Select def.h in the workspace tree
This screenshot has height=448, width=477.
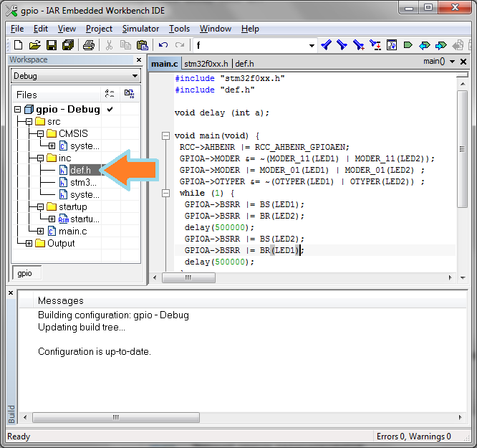pos(80,170)
